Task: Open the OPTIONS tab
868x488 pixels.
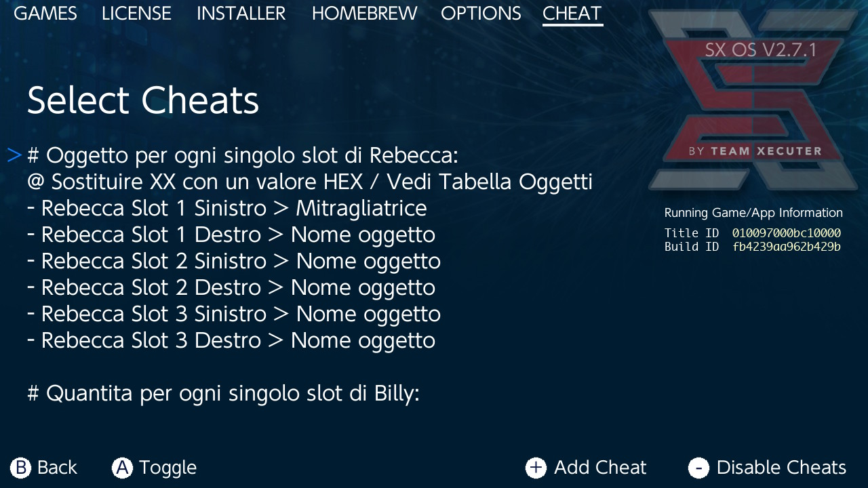Action: 481,14
